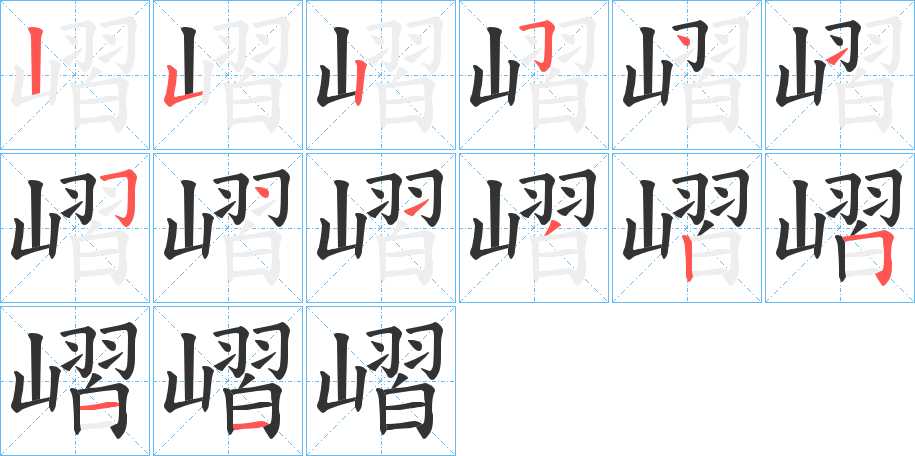Screen dimensions: 915x456
Task: Open the sixth step cell with the red upward tick
Action: point(840,75)
